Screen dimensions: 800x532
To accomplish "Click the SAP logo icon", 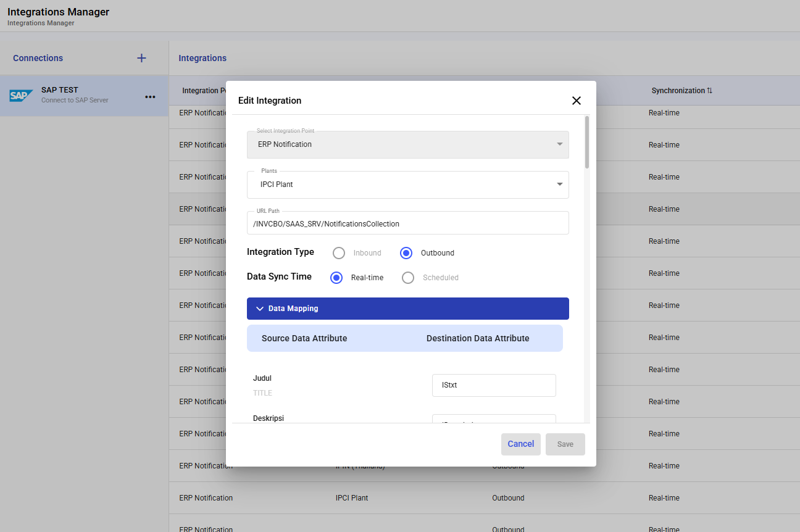I will click(x=22, y=96).
